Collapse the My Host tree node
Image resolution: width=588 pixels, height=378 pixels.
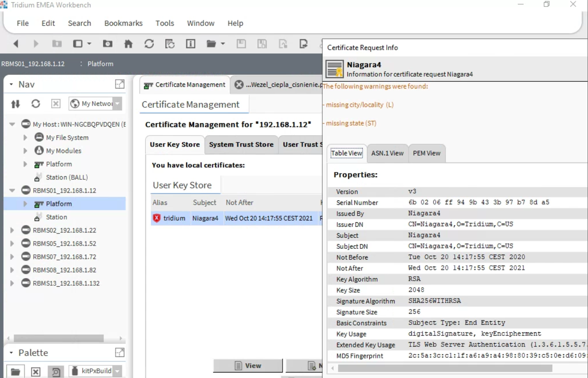pyautogui.click(x=12, y=124)
